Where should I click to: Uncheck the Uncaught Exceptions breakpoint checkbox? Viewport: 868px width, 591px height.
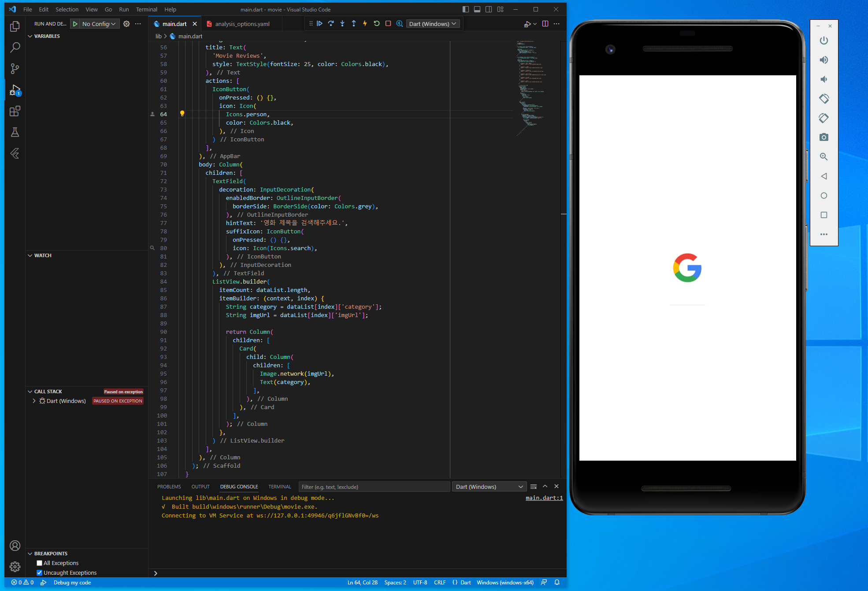click(x=40, y=573)
